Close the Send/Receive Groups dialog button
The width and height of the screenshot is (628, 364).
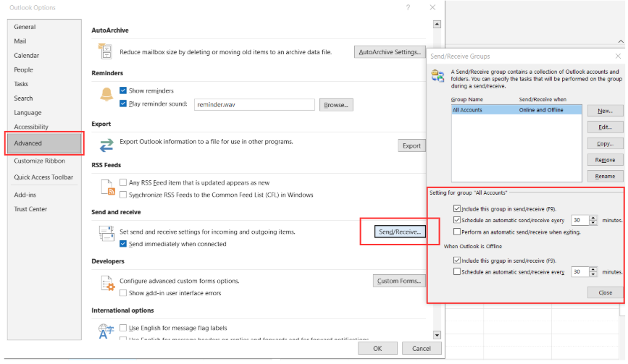[605, 292]
